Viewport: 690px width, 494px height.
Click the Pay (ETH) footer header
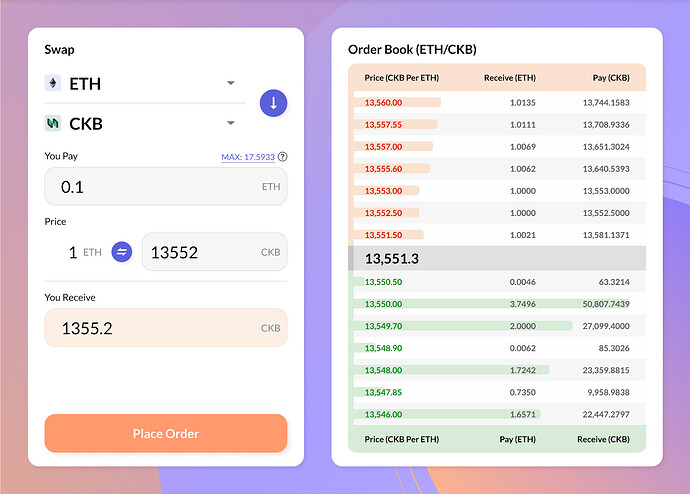click(x=518, y=439)
